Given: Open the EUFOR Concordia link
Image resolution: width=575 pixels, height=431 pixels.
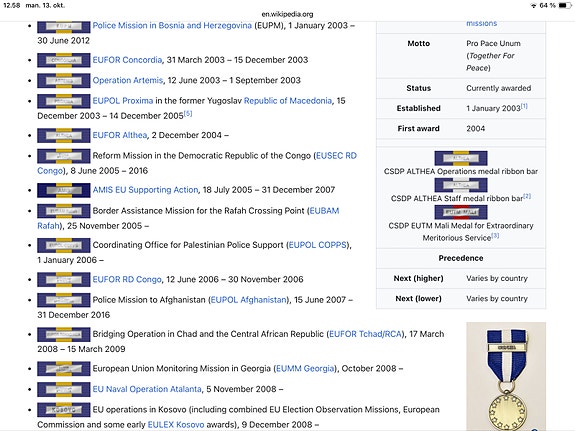Looking at the screenshot, I should click(x=127, y=60).
